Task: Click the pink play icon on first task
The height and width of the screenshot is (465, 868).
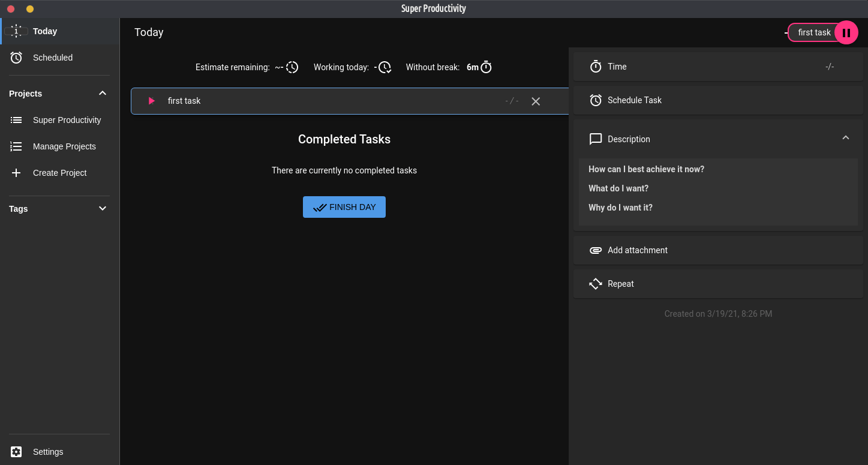Action: point(151,101)
